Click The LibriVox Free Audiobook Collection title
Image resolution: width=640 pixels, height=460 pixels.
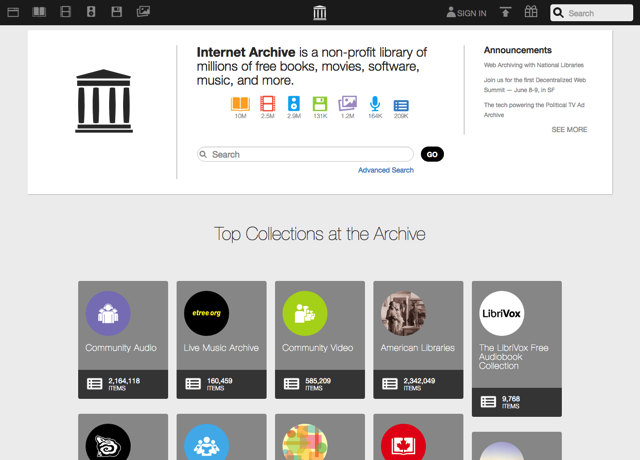[x=513, y=357]
